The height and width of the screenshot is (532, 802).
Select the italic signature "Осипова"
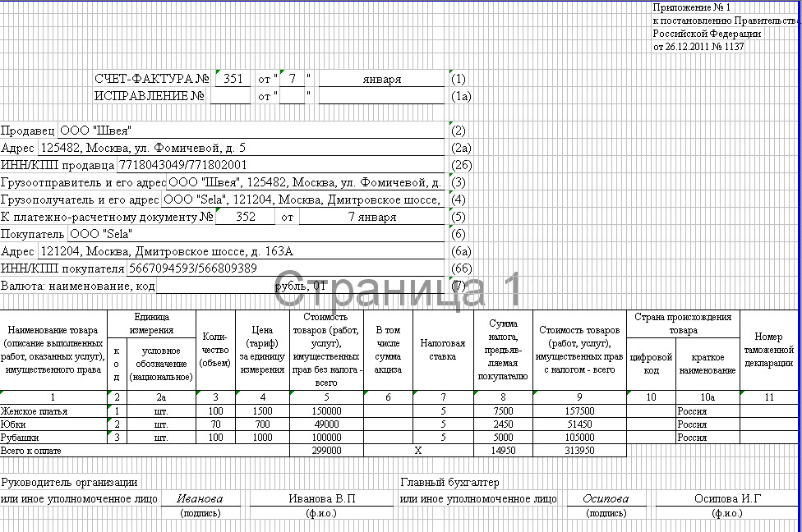coord(606,498)
